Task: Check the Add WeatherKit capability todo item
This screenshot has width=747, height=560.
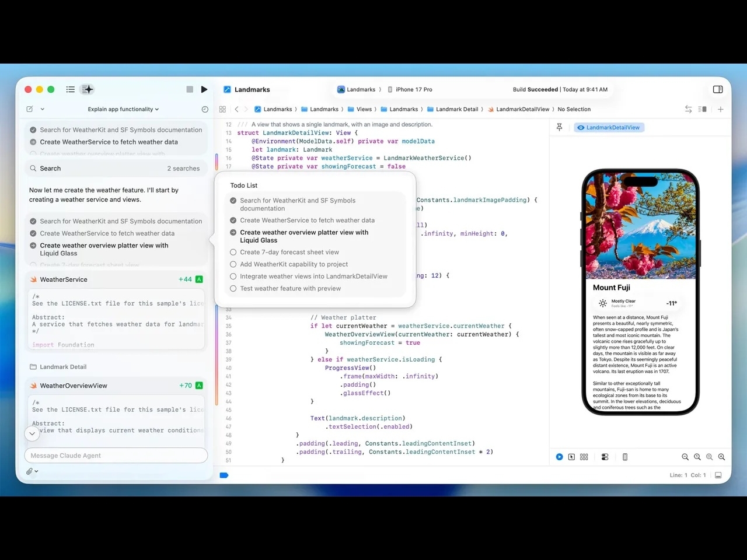Action: [x=233, y=264]
